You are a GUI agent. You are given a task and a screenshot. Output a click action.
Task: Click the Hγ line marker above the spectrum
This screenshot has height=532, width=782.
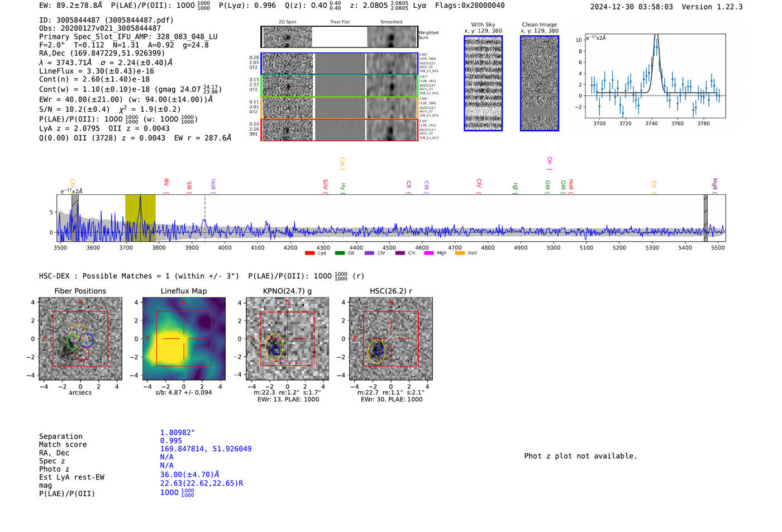(x=343, y=189)
